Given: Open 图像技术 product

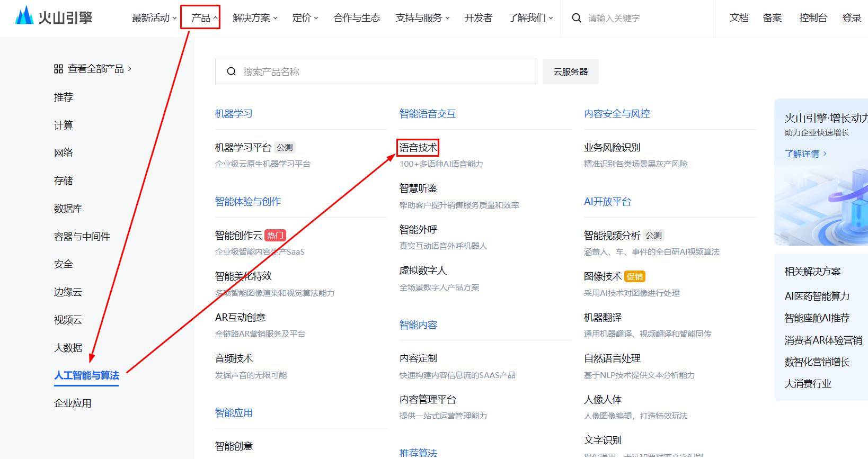Looking at the screenshot, I should click(603, 276).
